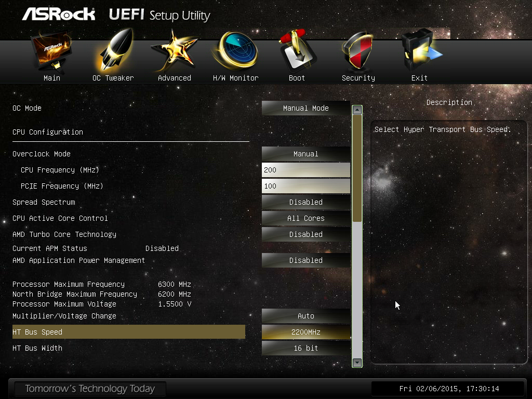
Task: Click the Description panel heading
Action: (x=449, y=102)
